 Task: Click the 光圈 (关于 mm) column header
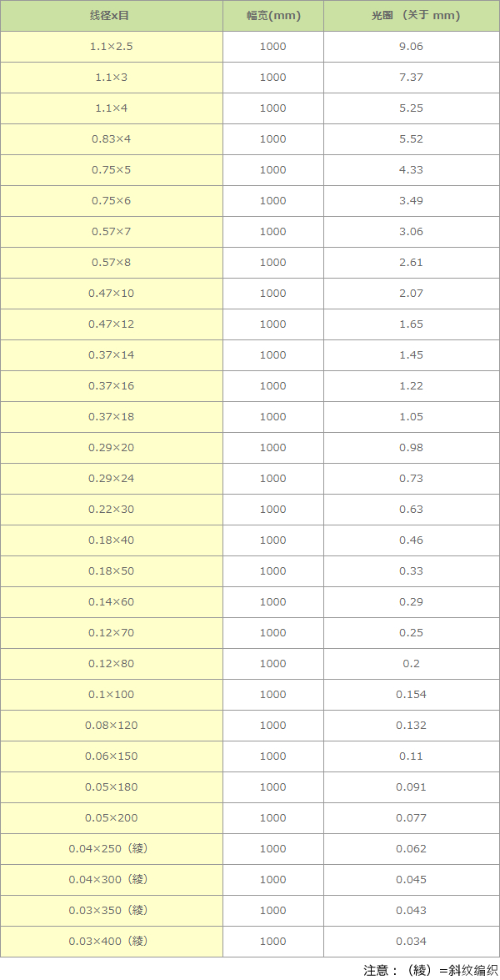tap(411, 16)
